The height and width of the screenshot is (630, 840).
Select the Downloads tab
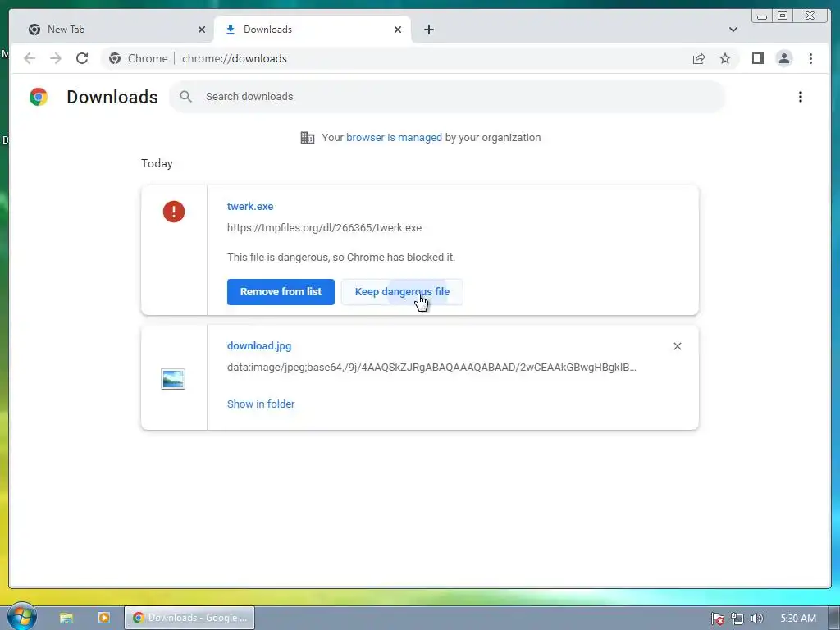coord(313,30)
